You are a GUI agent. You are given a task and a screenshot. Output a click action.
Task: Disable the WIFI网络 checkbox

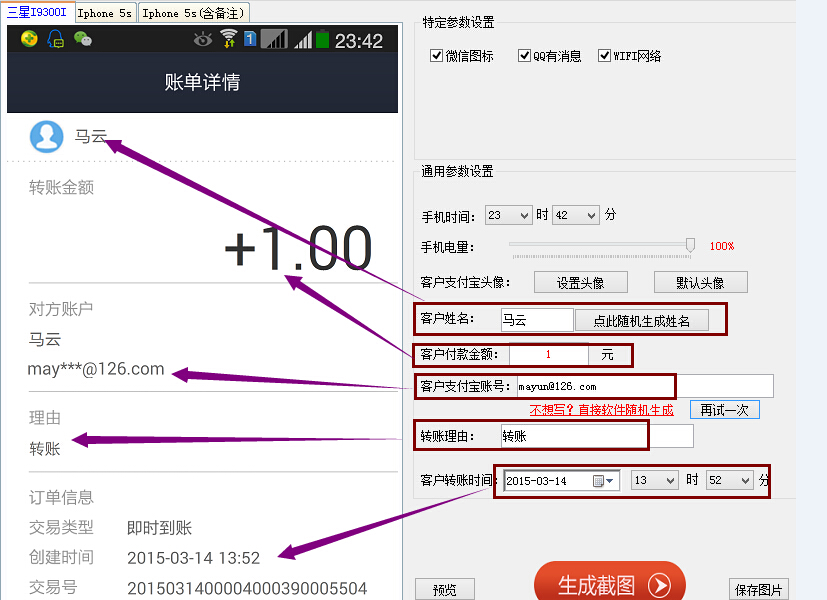coord(604,56)
